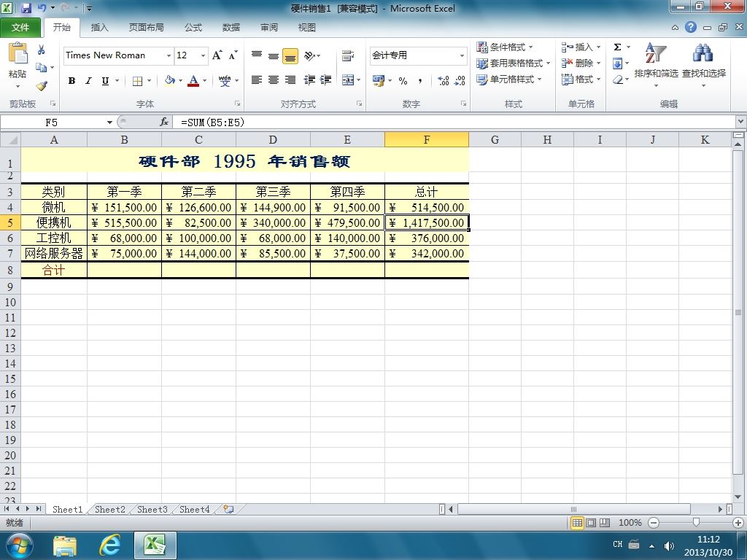Open 排序和筛选 sort and filter menu
This screenshot has width=747, height=560.
pyautogui.click(x=656, y=65)
